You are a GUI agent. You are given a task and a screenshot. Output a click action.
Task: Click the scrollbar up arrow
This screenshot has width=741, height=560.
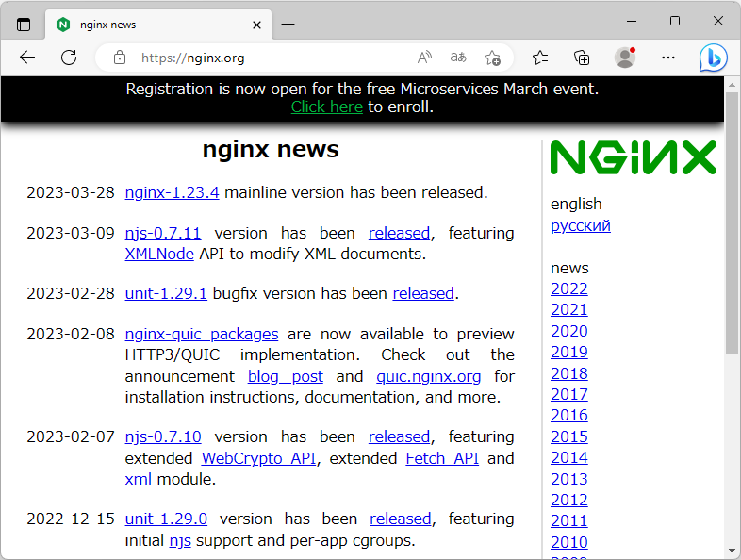732,86
